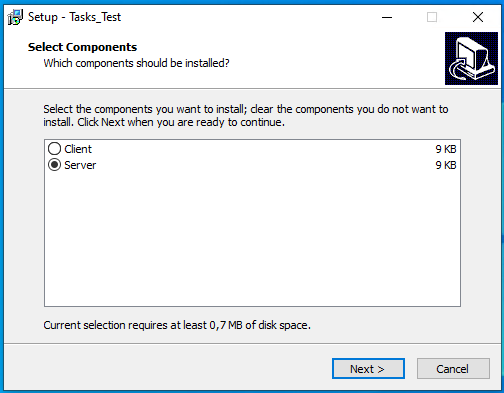504x393 pixels.
Task: Close the Setup - Tasks_Test window
Action: [x=478, y=17]
